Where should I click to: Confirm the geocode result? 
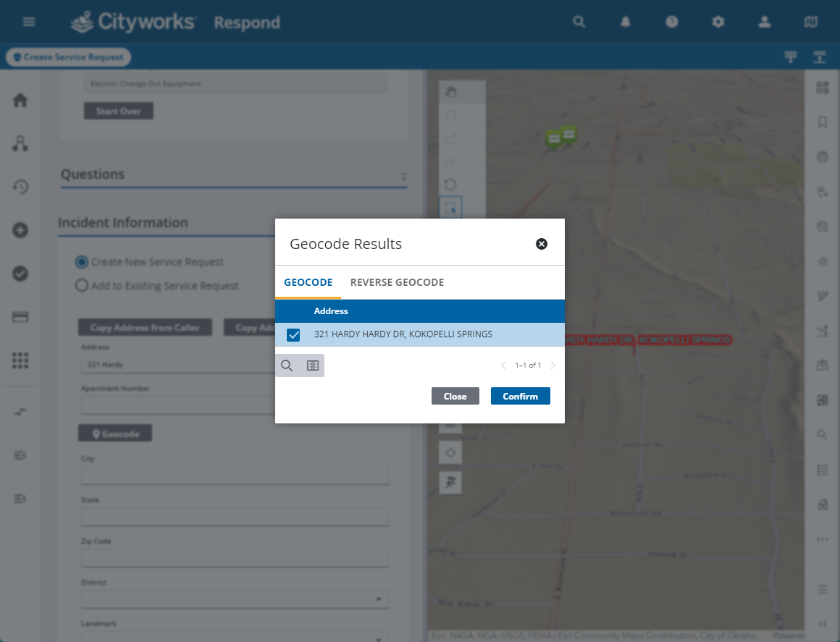click(520, 396)
